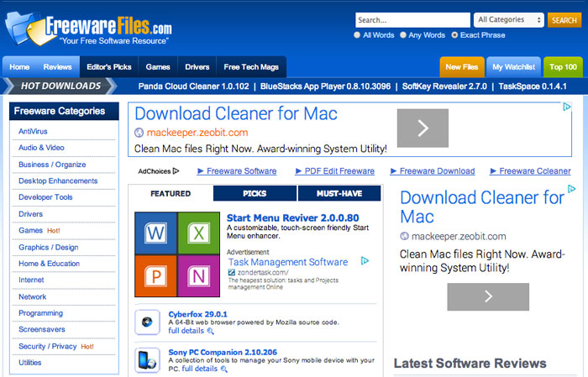The height and width of the screenshot is (377, 588).
Task: Click the Sony PC Companion app icon
Action: tap(147, 360)
